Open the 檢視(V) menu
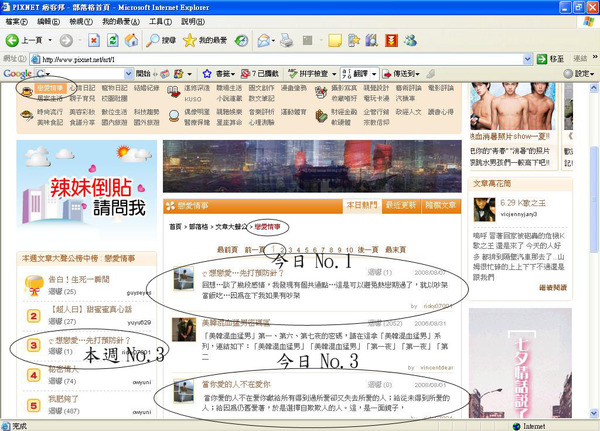This screenshot has width=600, height=431. click(x=81, y=22)
